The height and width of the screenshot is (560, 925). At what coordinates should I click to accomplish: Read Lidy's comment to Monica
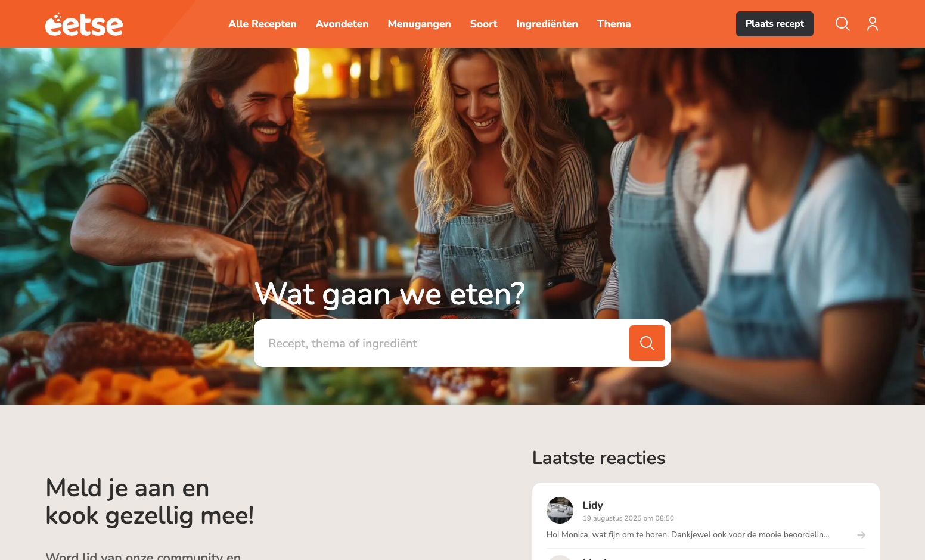pos(688,535)
